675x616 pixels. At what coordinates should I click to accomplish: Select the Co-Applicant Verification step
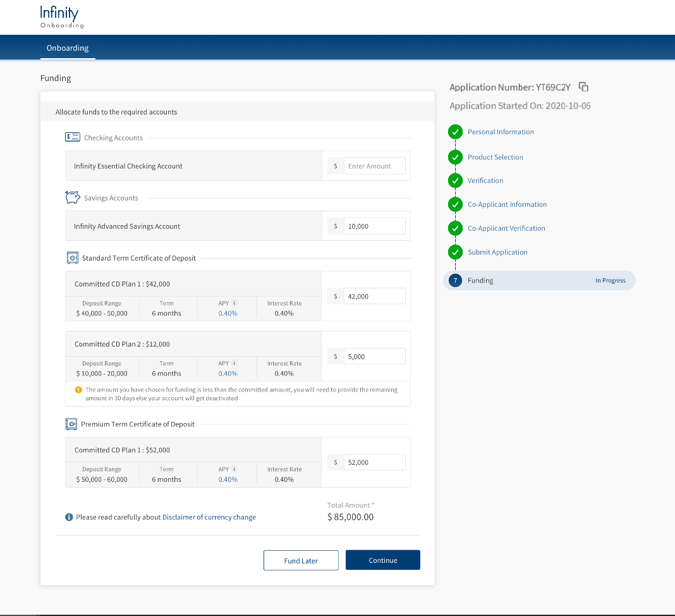506,228
